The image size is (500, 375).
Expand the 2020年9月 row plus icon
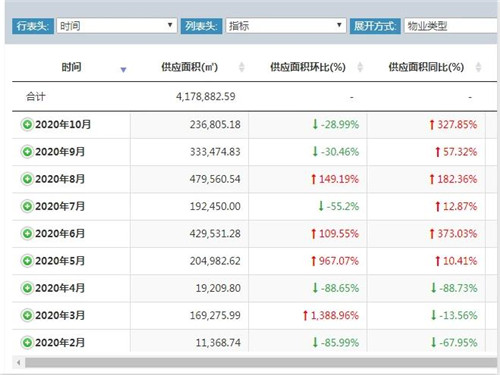click(x=27, y=152)
